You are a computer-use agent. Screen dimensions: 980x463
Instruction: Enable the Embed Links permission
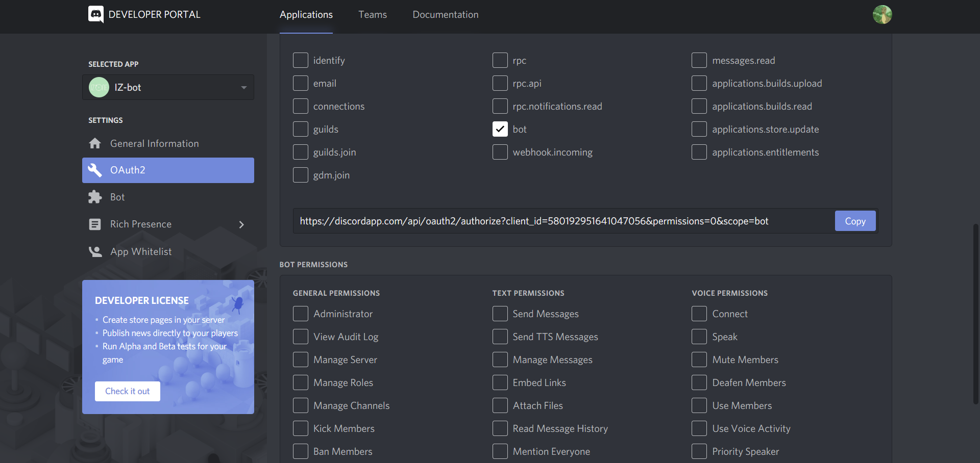point(500,382)
